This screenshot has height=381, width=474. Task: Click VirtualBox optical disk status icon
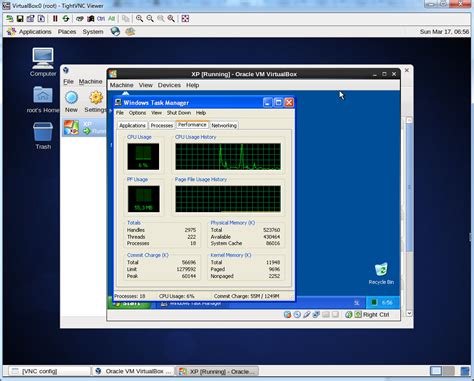click(297, 315)
